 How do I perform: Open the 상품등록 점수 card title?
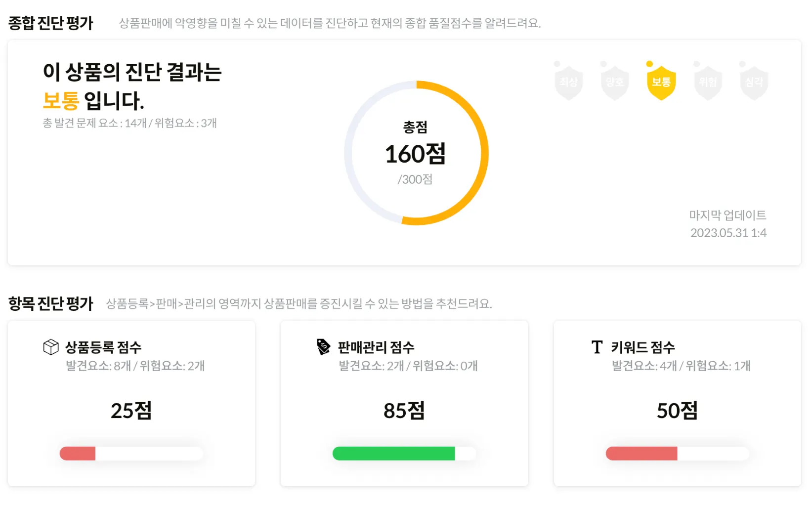(103, 347)
